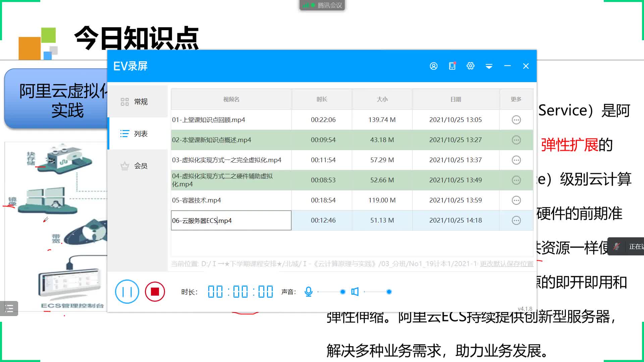Minimize the EV录屏 window

click(507, 66)
